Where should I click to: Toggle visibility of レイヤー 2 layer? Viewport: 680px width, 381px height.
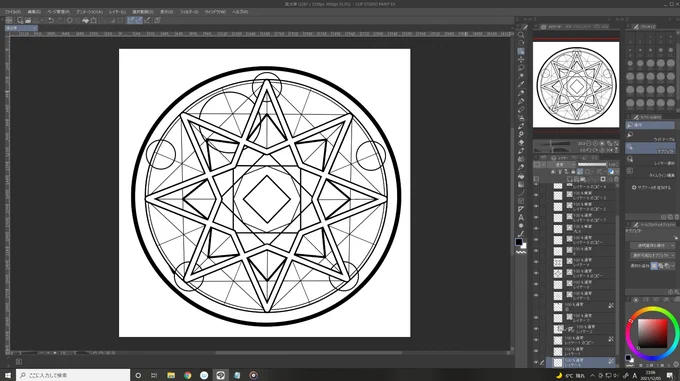click(x=536, y=329)
